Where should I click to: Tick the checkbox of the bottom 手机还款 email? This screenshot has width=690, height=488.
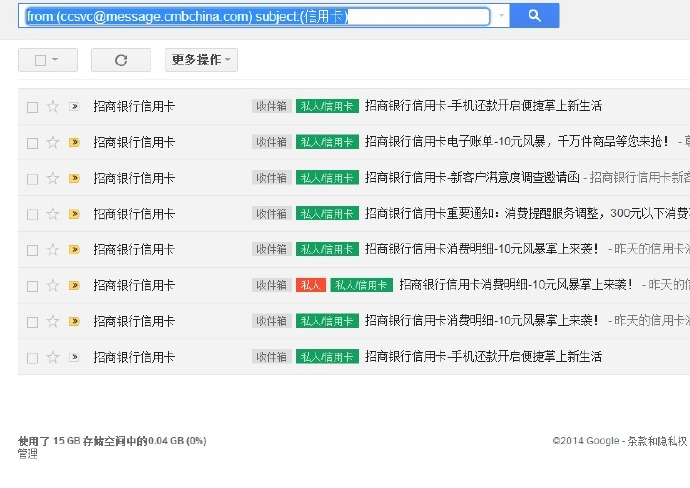(32, 358)
